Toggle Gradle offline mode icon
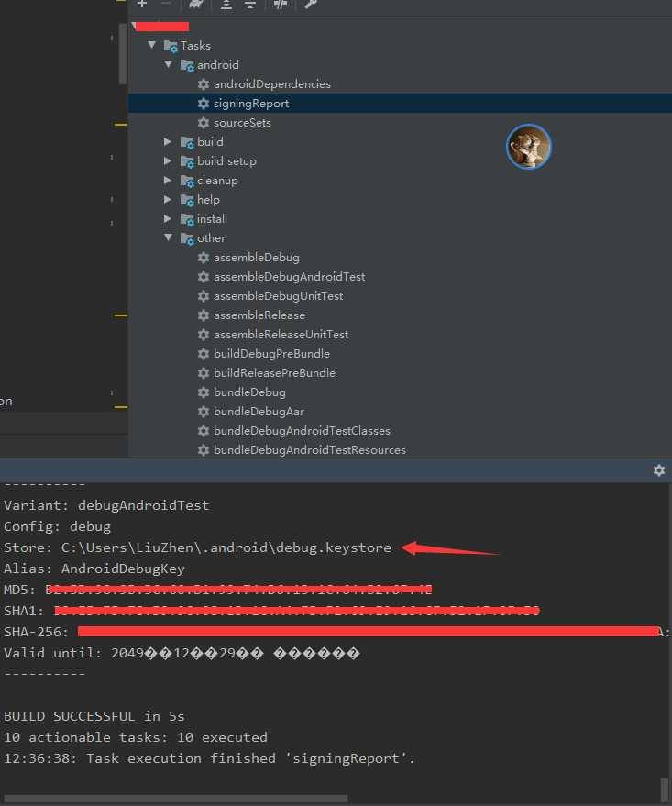Viewport: 672px width, 806px height. pyautogui.click(x=281, y=4)
